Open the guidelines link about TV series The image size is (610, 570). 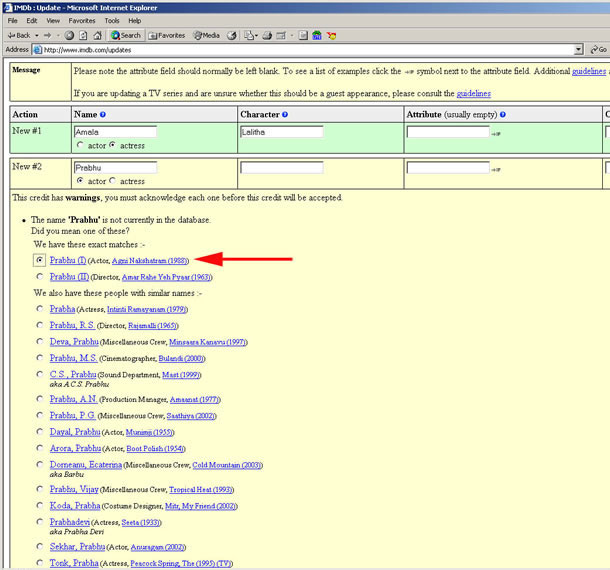[x=473, y=93]
